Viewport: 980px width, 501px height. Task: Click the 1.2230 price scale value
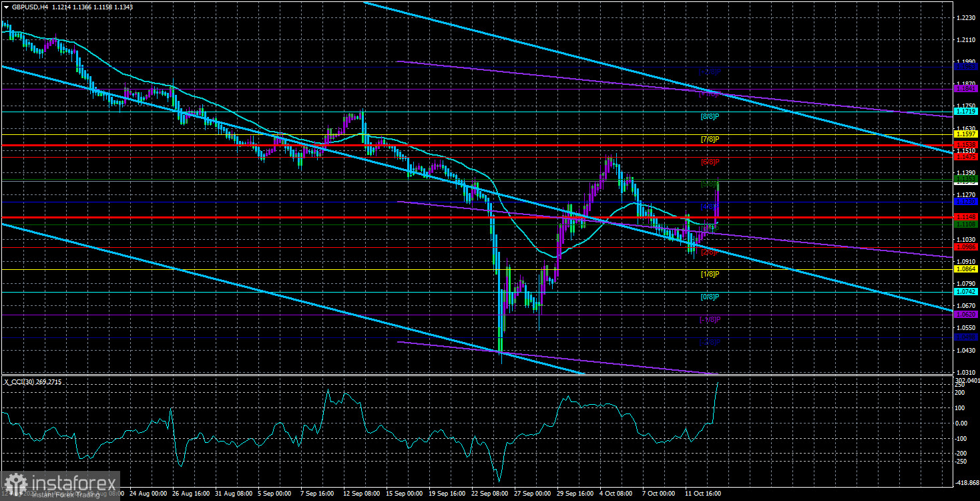966,18
